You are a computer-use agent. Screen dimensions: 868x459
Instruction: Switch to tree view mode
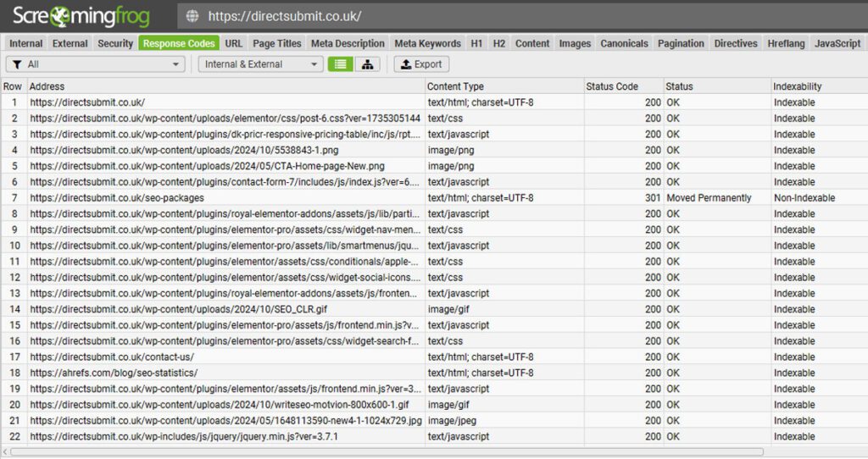click(366, 64)
